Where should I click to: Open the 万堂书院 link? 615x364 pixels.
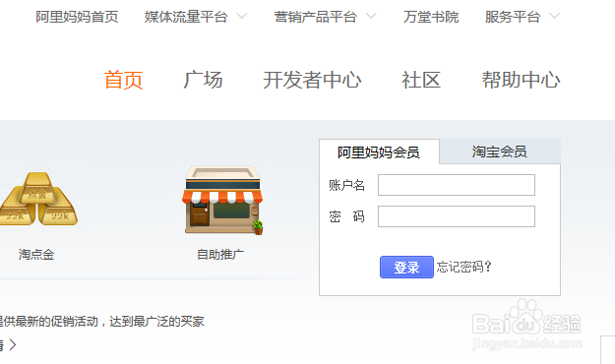431,17
